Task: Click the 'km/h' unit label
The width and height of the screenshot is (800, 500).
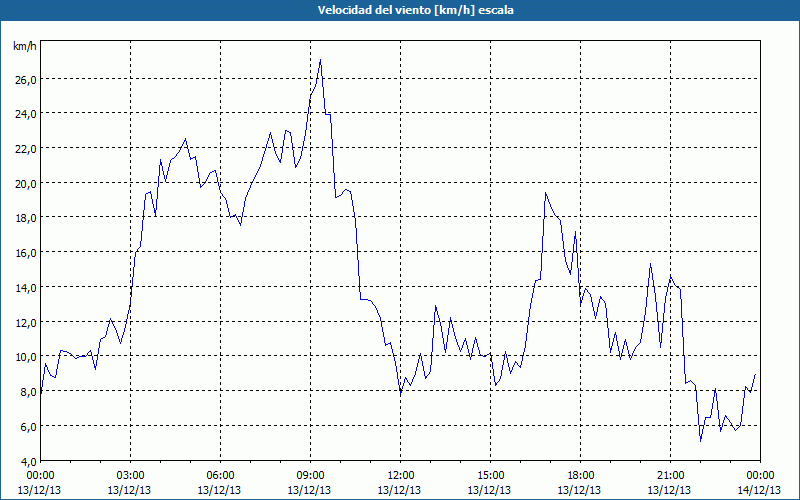Action: pyautogui.click(x=24, y=46)
